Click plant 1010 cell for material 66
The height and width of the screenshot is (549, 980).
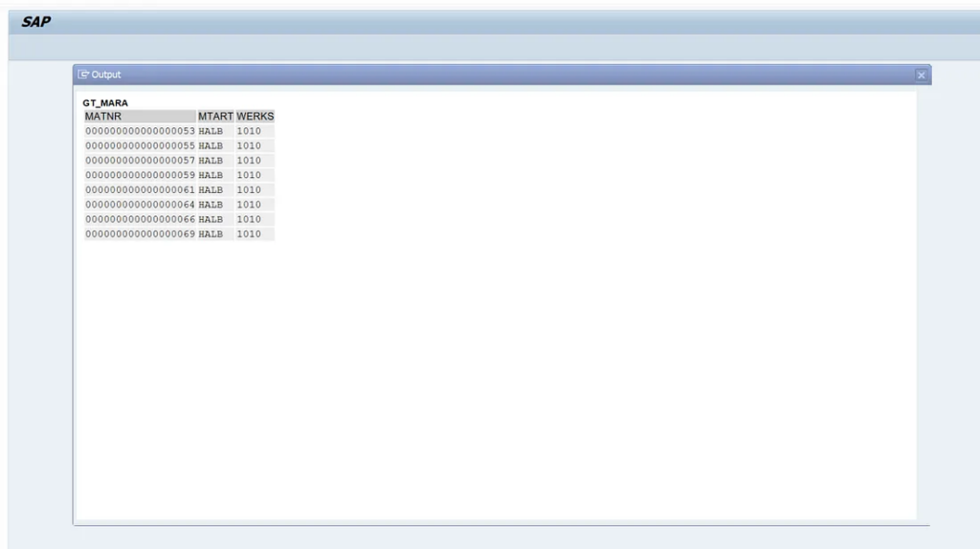point(249,219)
